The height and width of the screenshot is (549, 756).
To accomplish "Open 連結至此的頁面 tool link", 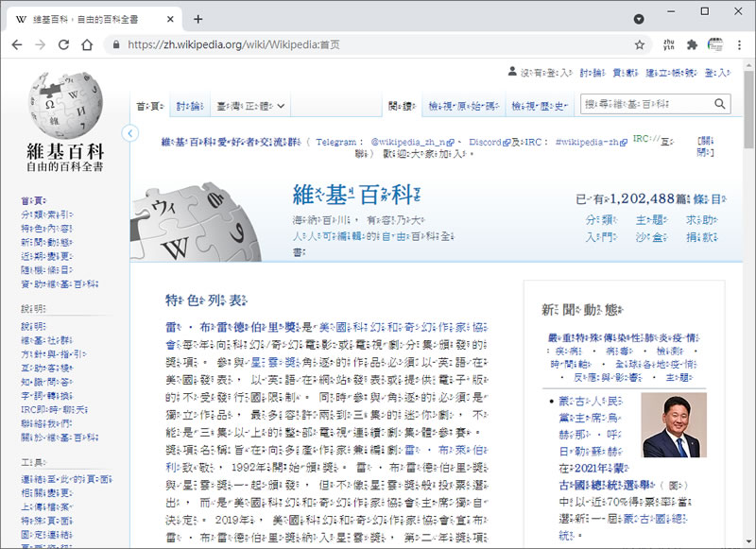I will click(x=66, y=479).
